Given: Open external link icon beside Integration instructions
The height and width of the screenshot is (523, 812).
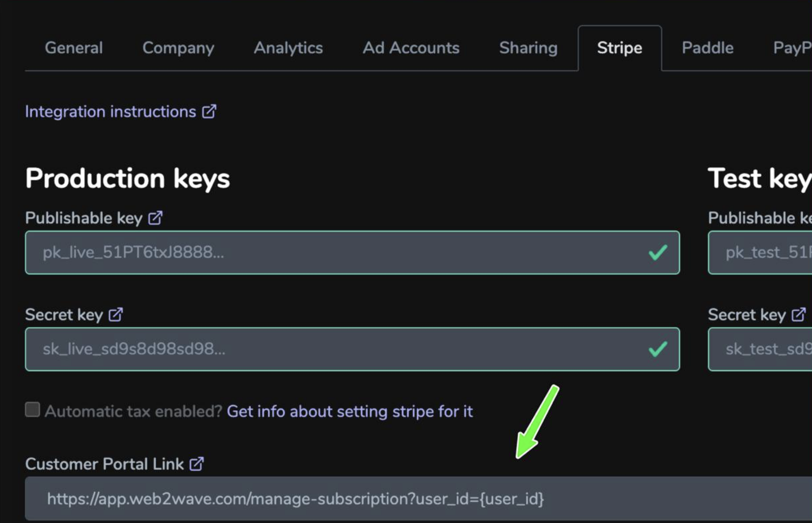Looking at the screenshot, I should [209, 112].
